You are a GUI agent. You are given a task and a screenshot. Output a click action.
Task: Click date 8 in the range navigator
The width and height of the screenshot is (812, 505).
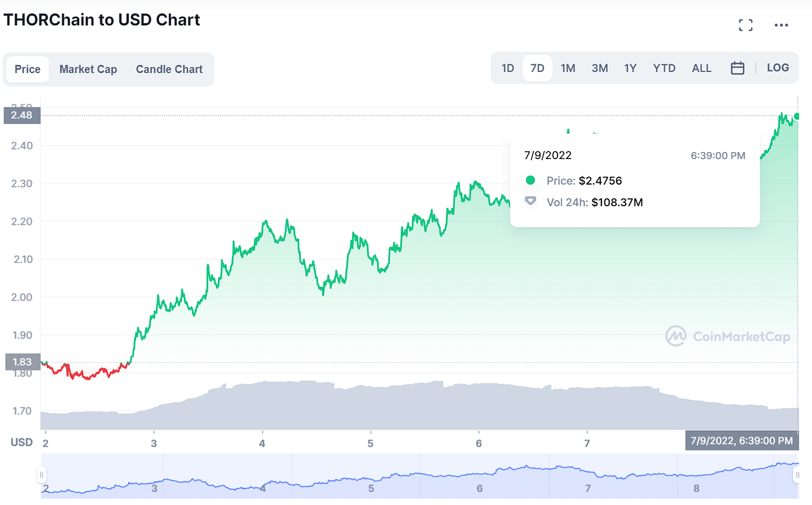[697, 488]
